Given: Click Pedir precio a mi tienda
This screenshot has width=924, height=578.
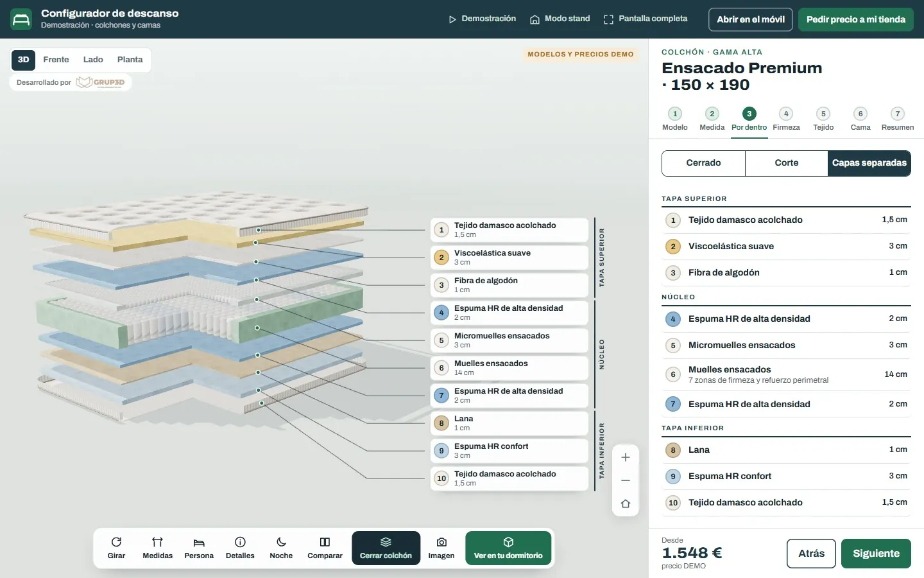Looking at the screenshot, I should point(856,19).
